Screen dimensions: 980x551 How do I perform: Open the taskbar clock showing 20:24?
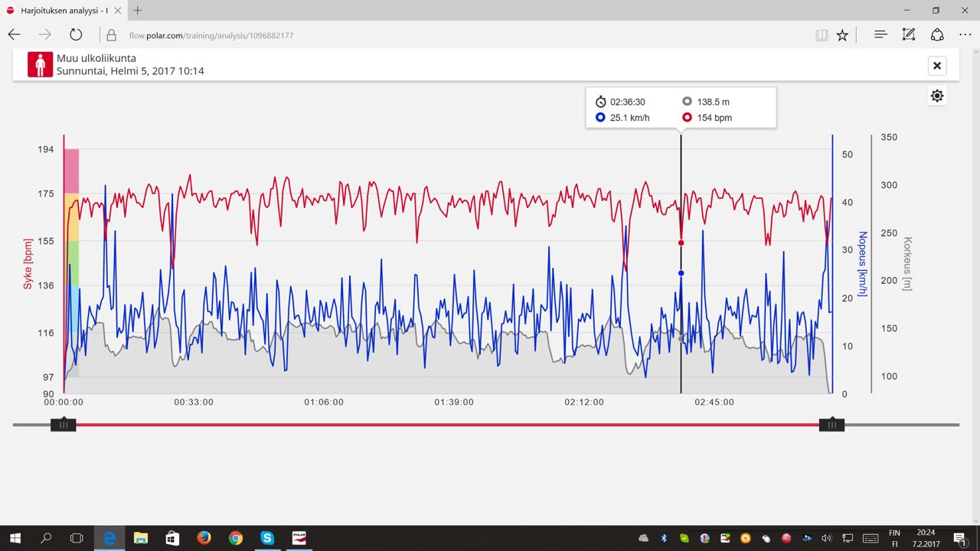pyautogui.click(x=926, y=538)
